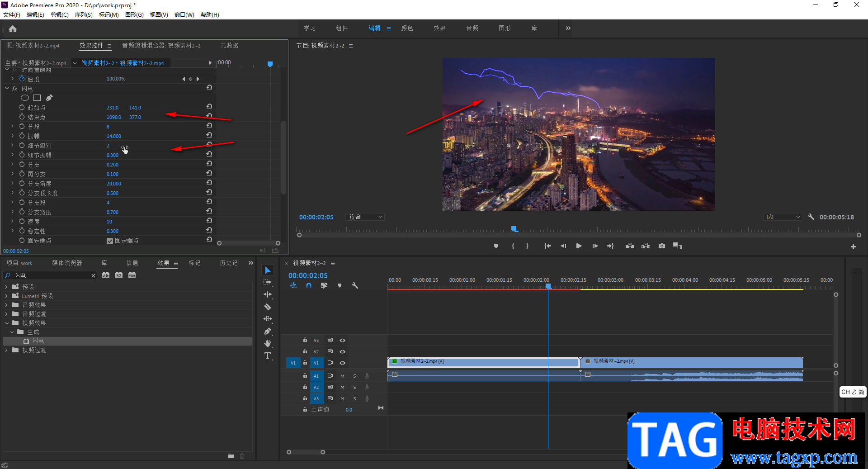Click the Extract button
Image resolution: width=868 pixels, height=469 pixels.
[646, 246]
